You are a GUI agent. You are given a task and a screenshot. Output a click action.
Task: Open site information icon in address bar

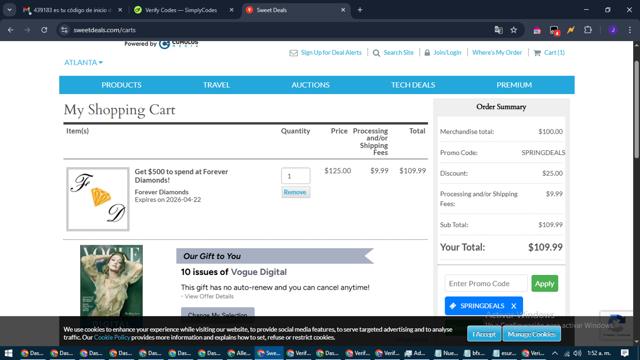(64, 30)
